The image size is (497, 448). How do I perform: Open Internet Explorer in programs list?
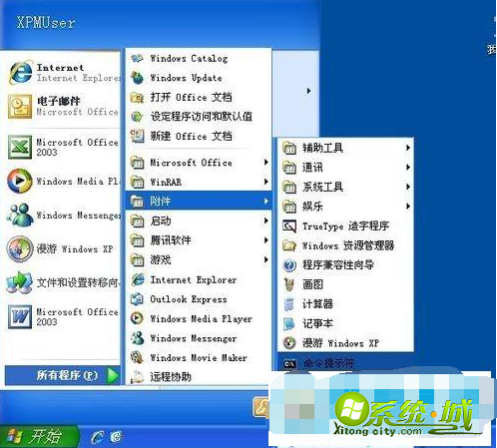pyautogui.click(x=199, y=279)
